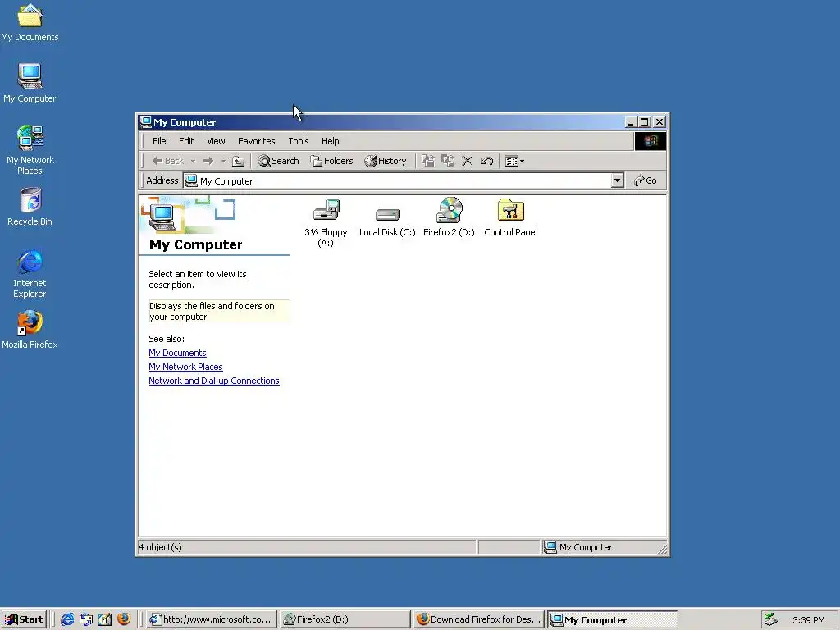Expand the Forward history dropdown arrow
The image size is (840, 630).
point(223,161)
